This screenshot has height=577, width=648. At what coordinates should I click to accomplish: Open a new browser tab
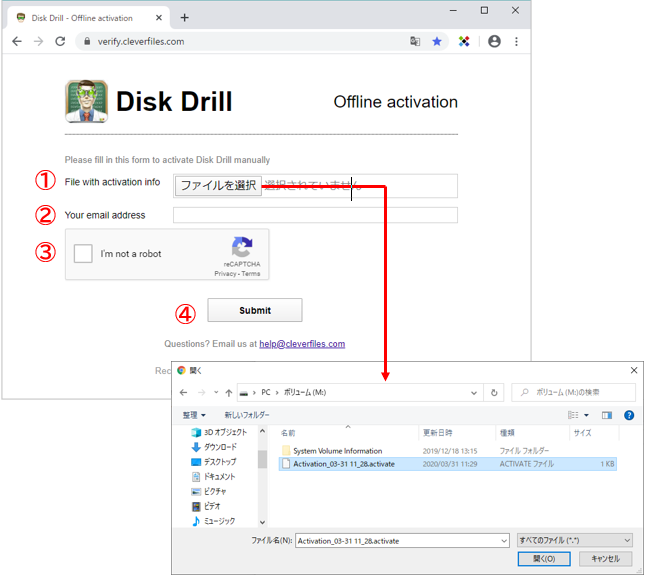pyautogui.click(x=185, y=18)
